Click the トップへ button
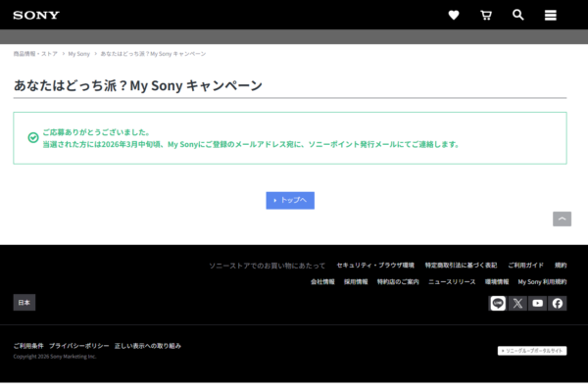Image resolution: width=588 pixels, height=390 pixels. pos(290,200)
